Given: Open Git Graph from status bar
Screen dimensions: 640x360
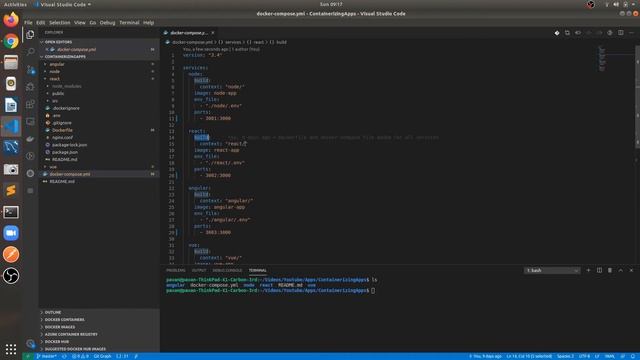Looking at the screenshot, I should pos(102,356).
